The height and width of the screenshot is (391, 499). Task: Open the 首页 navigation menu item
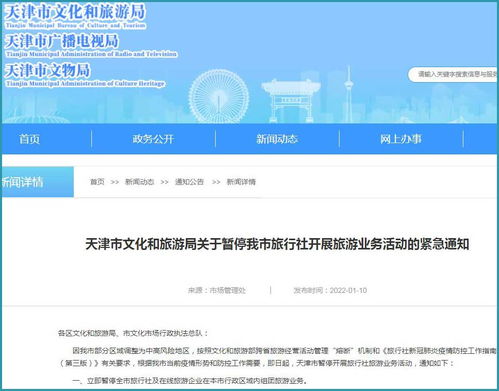click(29, 139)
